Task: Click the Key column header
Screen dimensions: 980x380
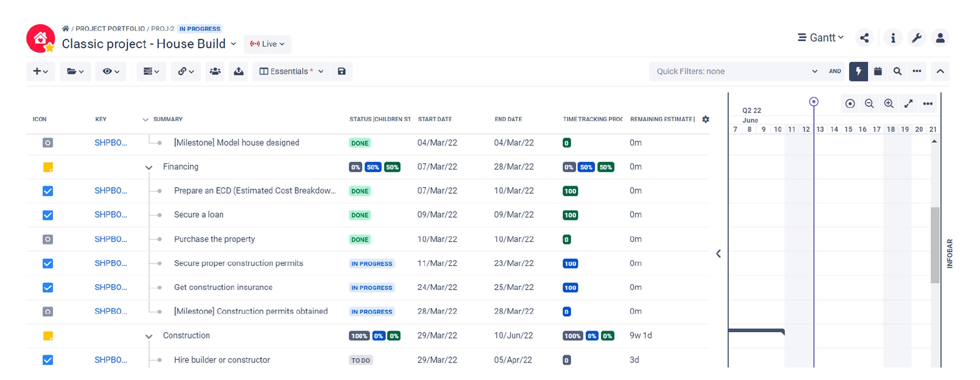Action: [x=101, y=119]
